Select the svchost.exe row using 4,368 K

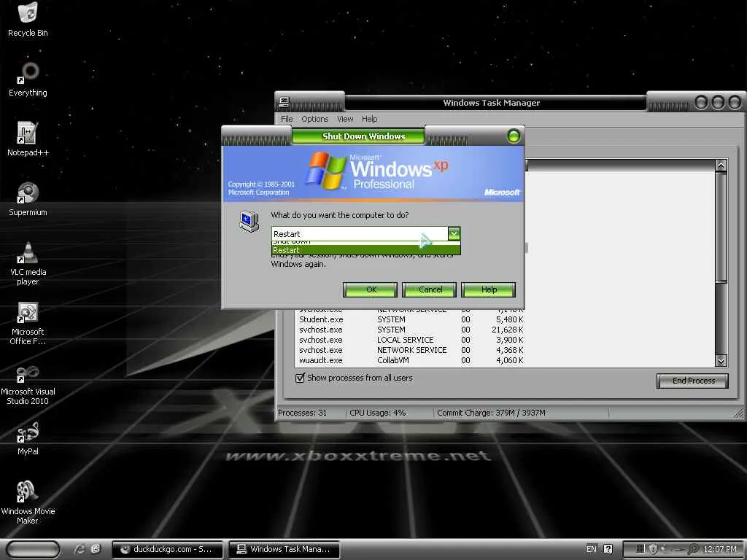411,350
